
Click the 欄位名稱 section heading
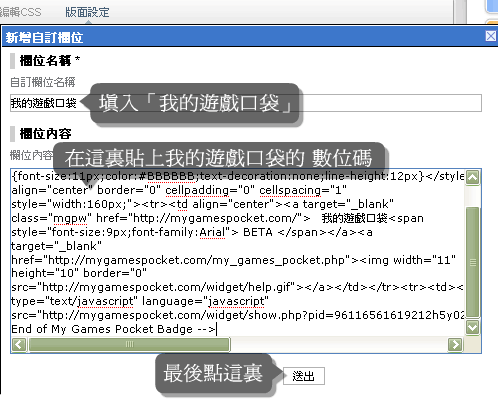[x=49, y=61]
